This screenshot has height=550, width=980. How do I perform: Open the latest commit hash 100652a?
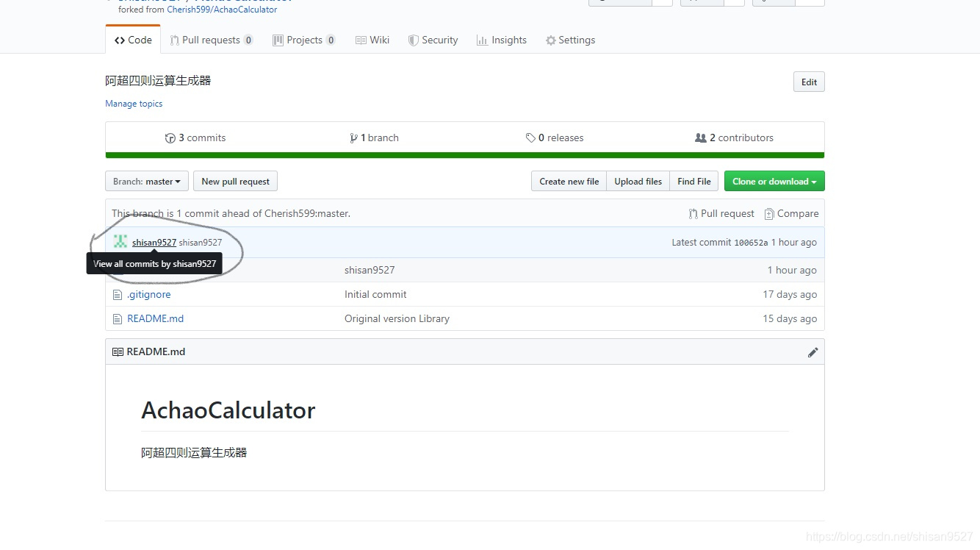(751, 243)
